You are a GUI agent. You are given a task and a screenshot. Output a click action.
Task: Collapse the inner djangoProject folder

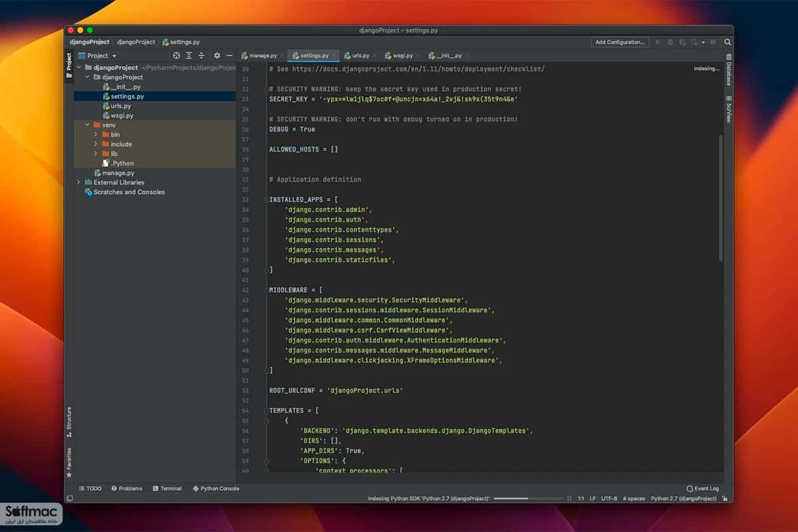(x=87, y=77)
